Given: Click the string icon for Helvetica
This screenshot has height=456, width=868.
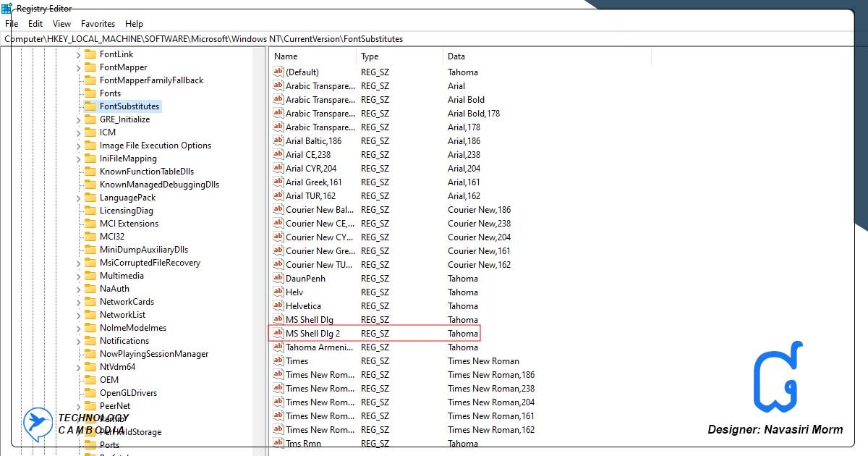Looking at the screenshot, I should click(278, 305).
